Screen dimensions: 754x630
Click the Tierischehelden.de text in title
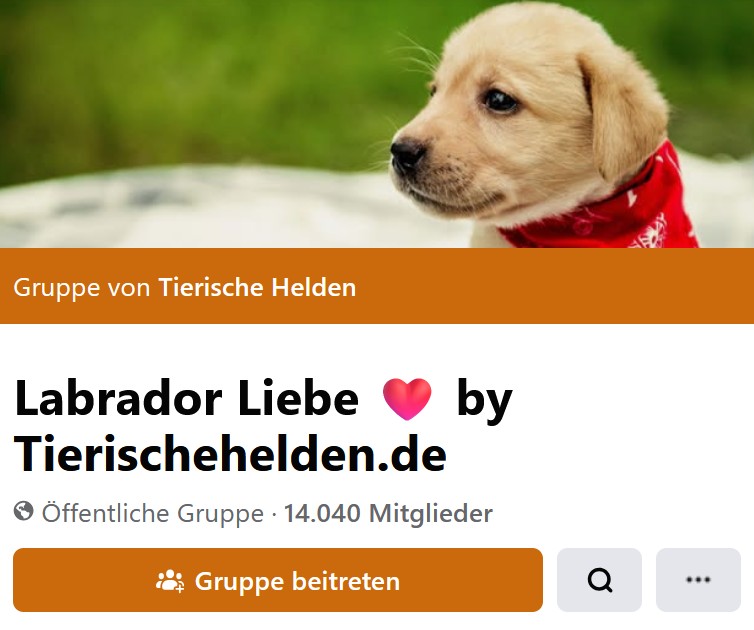point(230,454)
